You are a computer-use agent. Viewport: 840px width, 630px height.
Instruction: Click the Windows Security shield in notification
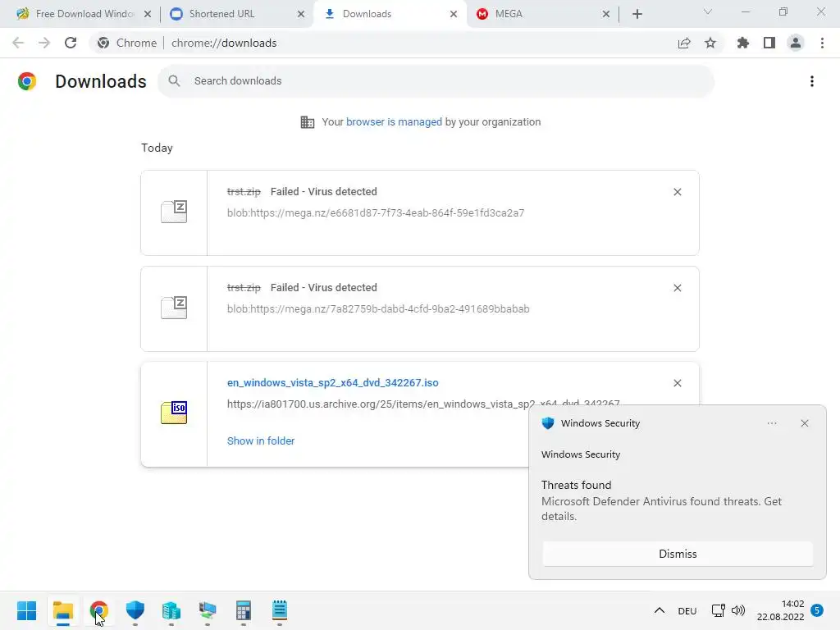click(x=547, y=423)
